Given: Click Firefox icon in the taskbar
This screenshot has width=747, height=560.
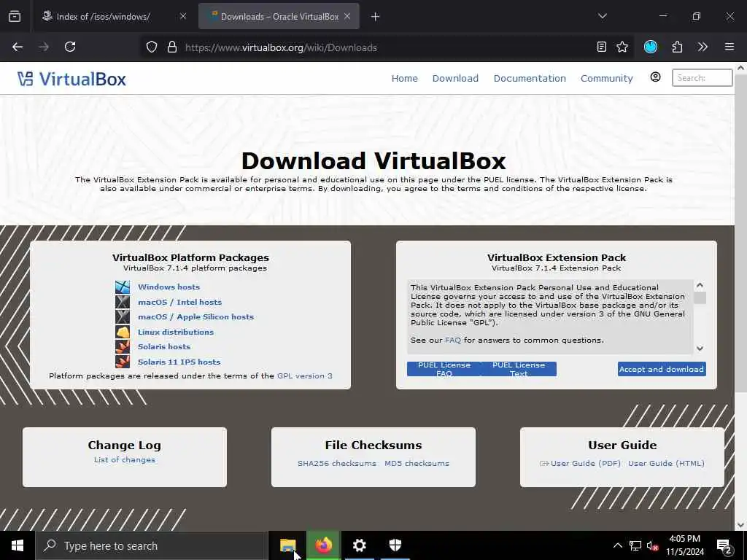Looking at the screenshot, I should 323,545.
